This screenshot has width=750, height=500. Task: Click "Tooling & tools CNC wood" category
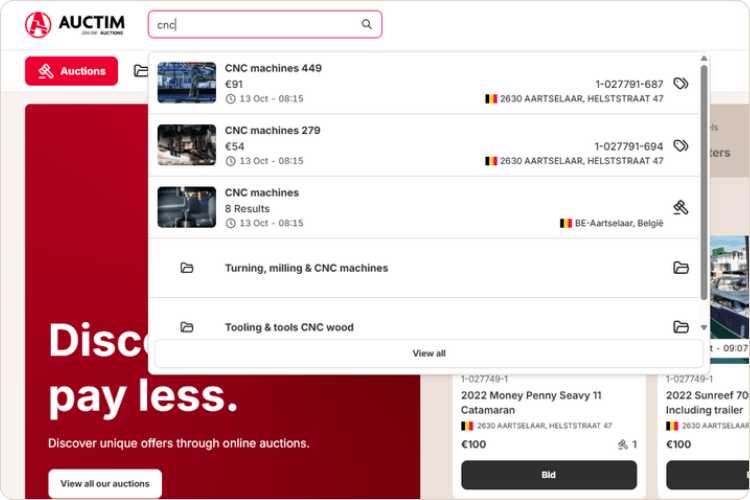click(289, 327)
